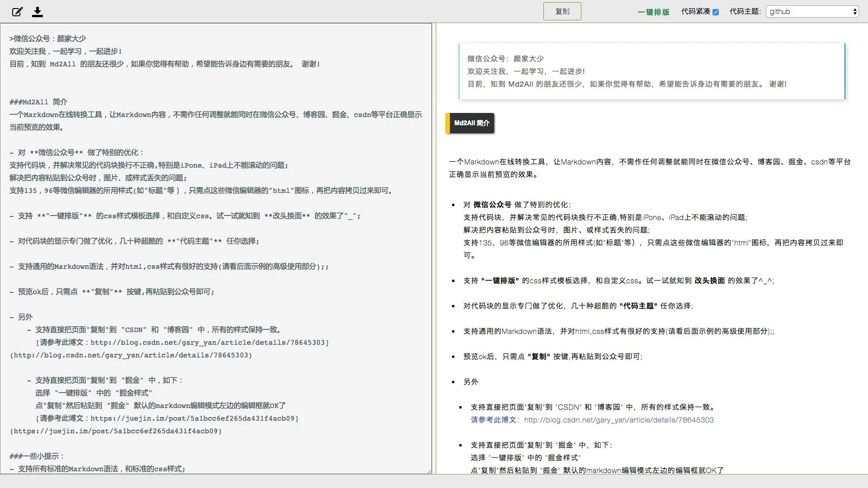Click the download arrow icon
868x488 pixels.
(38, 12)
